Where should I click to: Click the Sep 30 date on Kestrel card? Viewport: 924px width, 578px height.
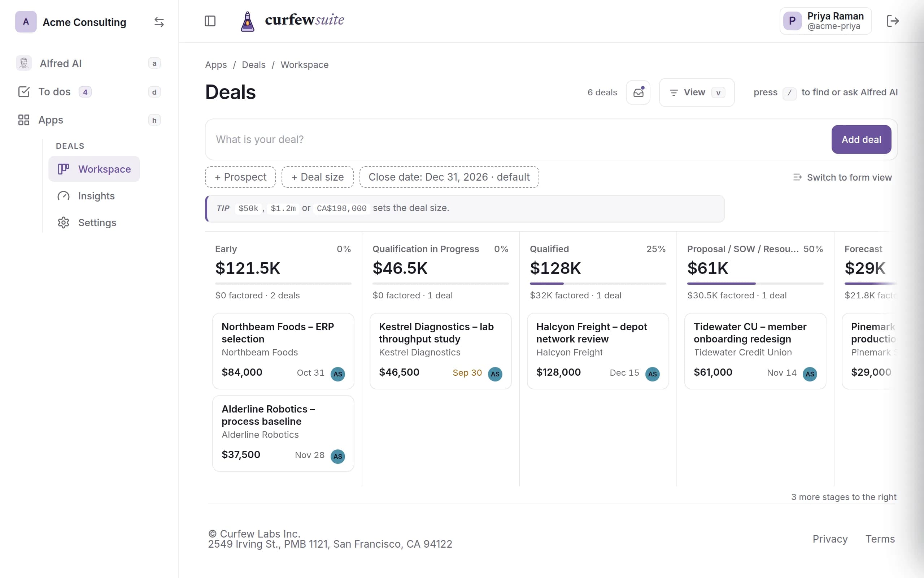[467, 372]
